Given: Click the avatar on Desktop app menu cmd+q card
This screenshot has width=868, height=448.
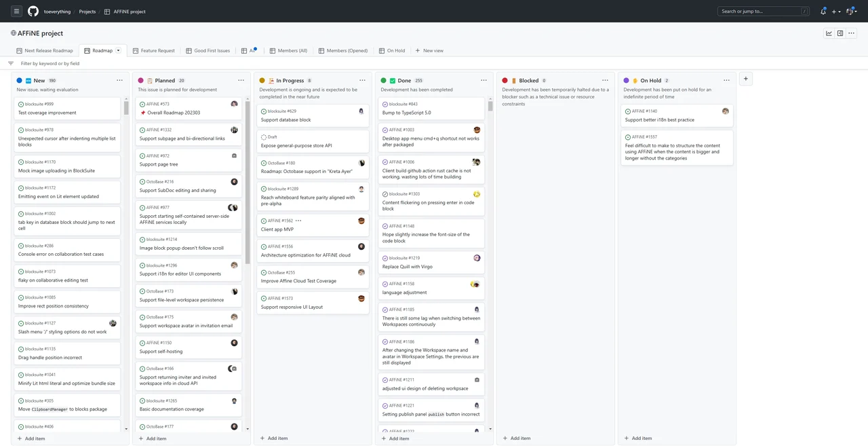Looking at the screenshot, I should pyautogui.click(x=477, y=130).
